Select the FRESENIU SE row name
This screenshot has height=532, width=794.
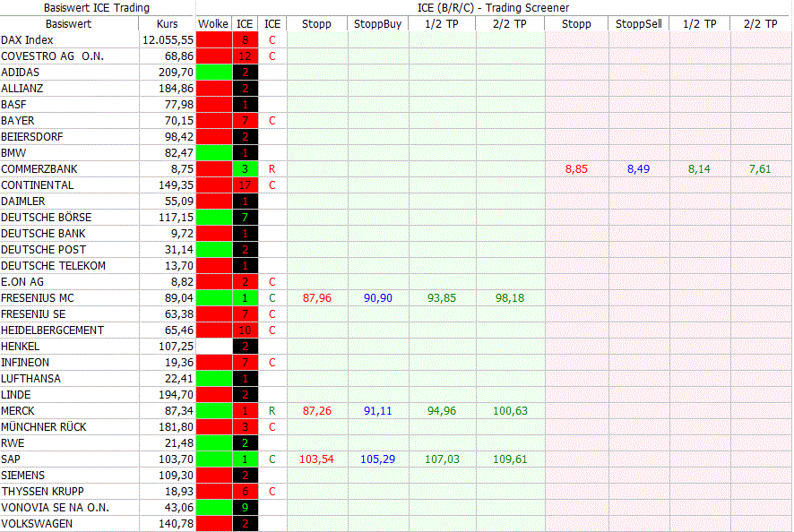pos(33,314)
